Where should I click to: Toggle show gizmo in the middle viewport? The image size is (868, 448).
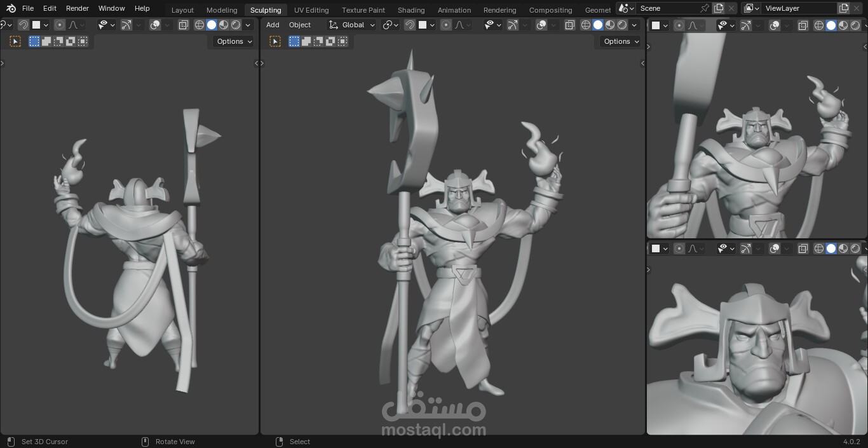click(513, 25)
